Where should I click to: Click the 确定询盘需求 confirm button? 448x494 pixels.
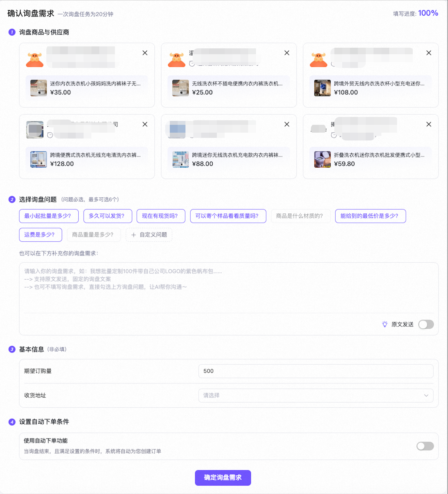pyautogui.click(x=223, y=478)
